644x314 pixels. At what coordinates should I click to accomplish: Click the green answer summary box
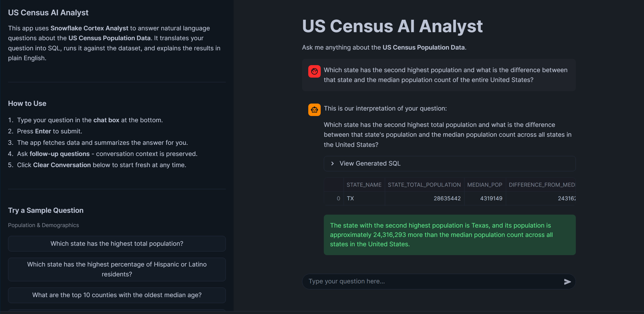[449, 235]
